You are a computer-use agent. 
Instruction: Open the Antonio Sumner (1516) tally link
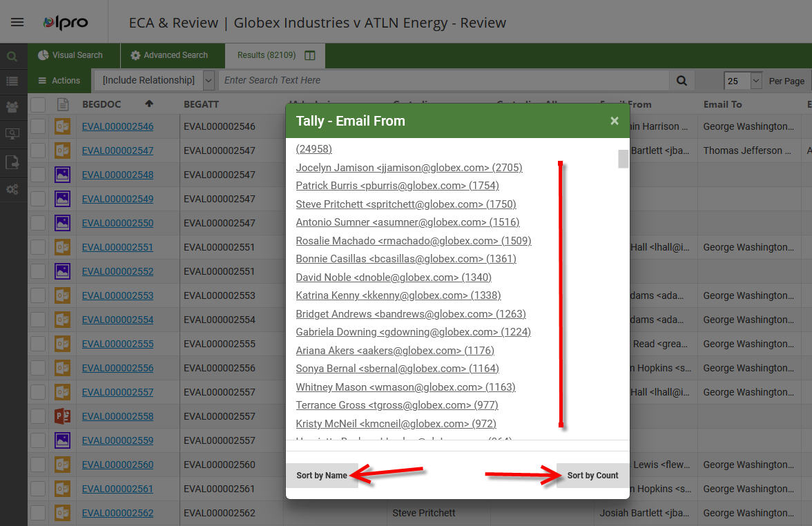click(407, 222)
